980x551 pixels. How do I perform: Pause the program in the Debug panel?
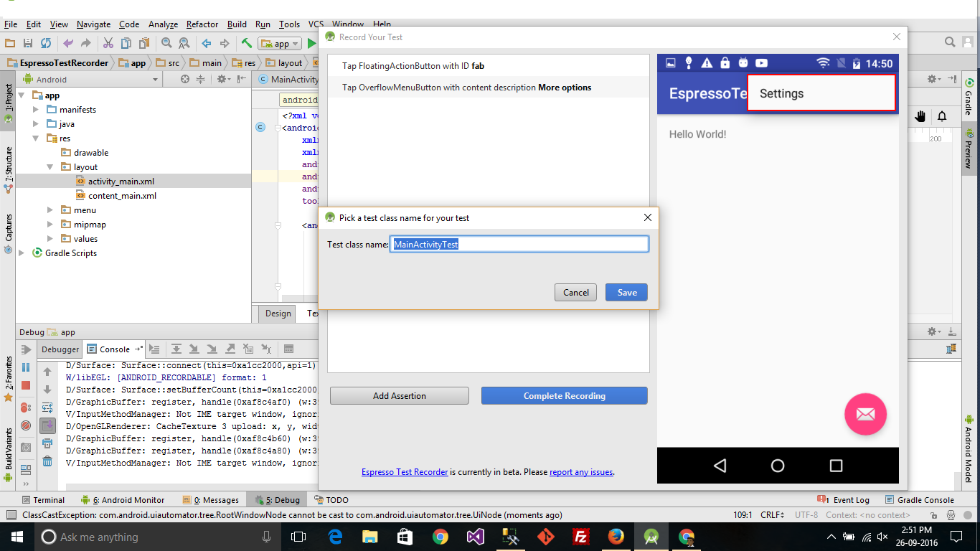pos(26,367)
